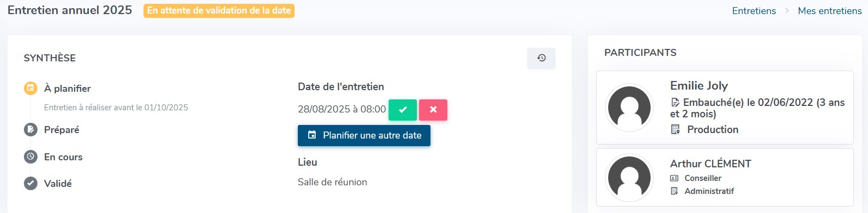868x213 pixels.
Task: Reject the proposed date with red cross
Action: pos(433,110)
